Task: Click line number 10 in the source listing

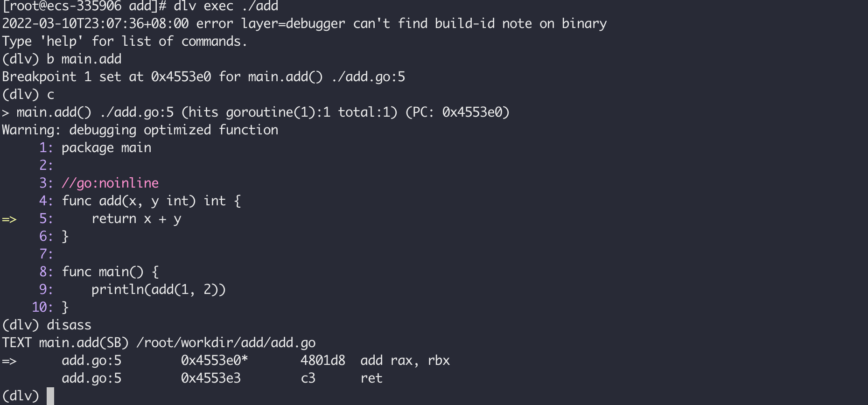Action: point(42,307)
